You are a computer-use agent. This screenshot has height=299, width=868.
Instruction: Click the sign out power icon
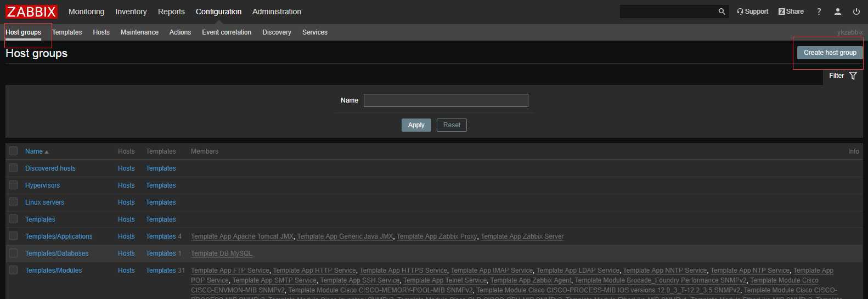point(856,12)
